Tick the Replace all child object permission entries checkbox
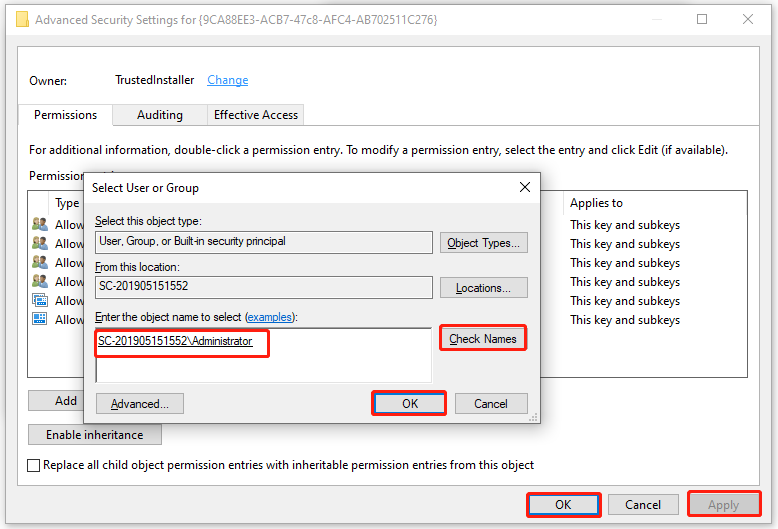The width and height of the screenshot is (778, 529). click(x=34, y=465)
